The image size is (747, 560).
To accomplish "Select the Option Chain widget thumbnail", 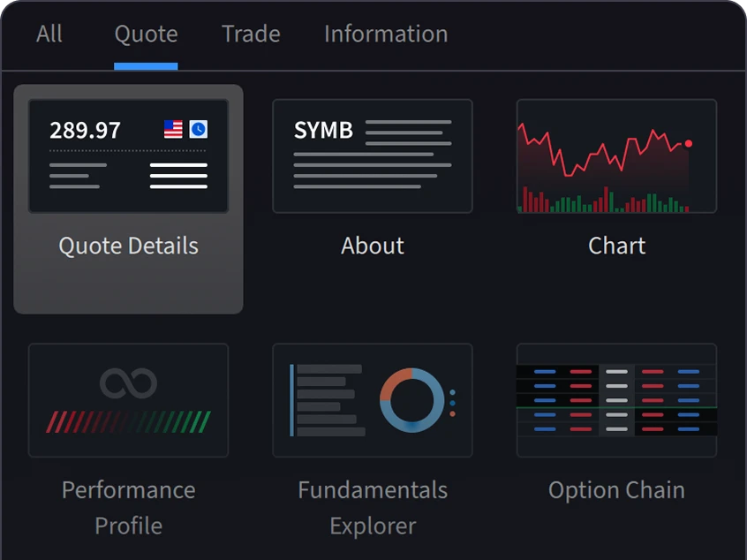I will pyautogui.click(x=616, y=400).
